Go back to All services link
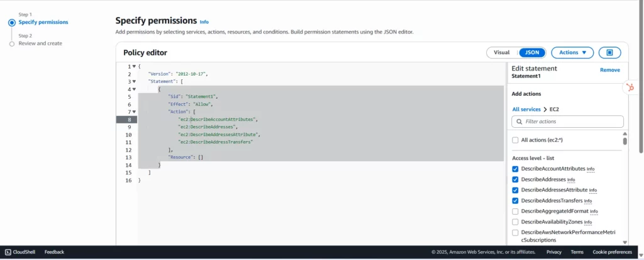 click(526, 110)
